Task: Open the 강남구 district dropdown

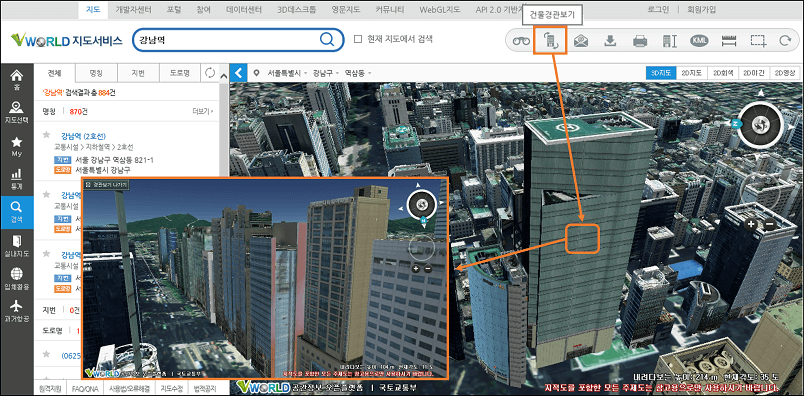Action: click(x=326, y=73)
